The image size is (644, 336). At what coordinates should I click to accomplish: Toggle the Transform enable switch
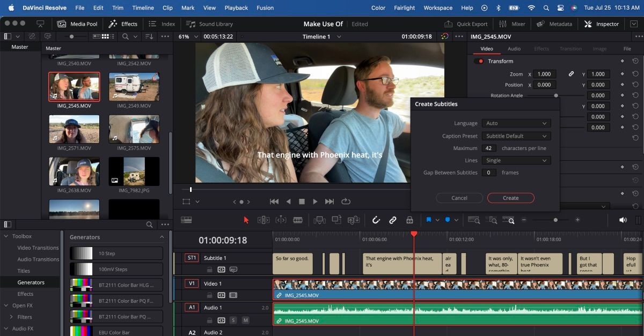(x=479, y=61)
